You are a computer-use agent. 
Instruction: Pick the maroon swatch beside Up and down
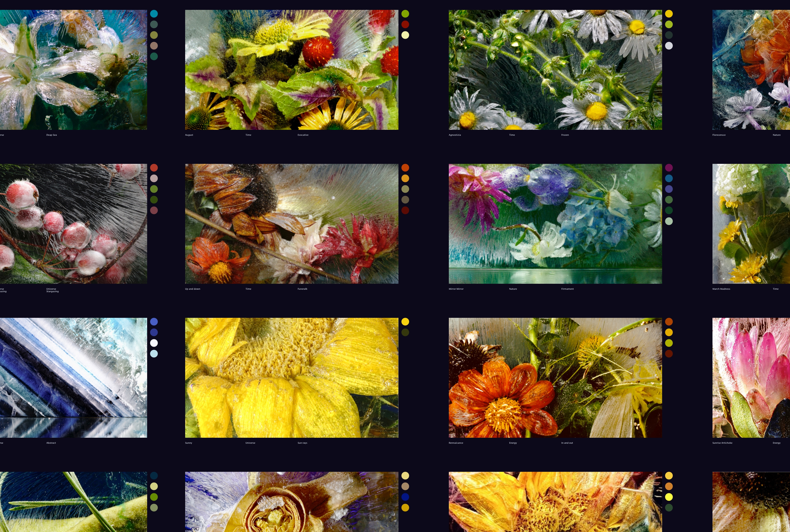(405, 210)
